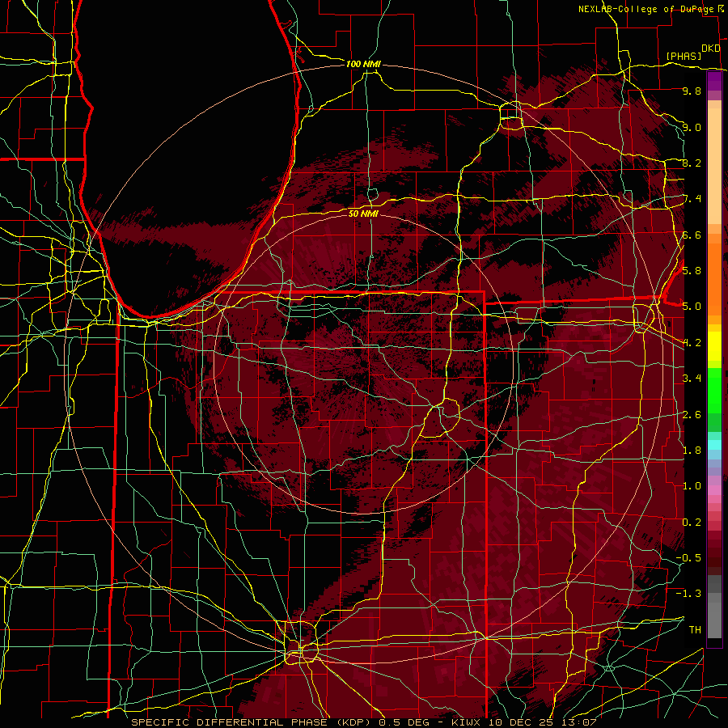Click the purple swatch topping the color bar

pyautogui.click(x=714, y=81)
